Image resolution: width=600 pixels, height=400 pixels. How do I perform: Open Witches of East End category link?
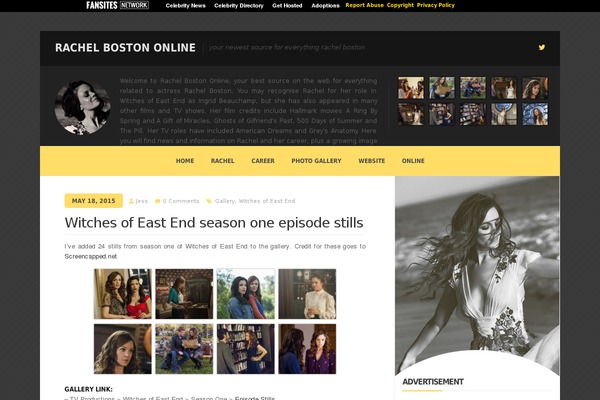pos(267,201)
